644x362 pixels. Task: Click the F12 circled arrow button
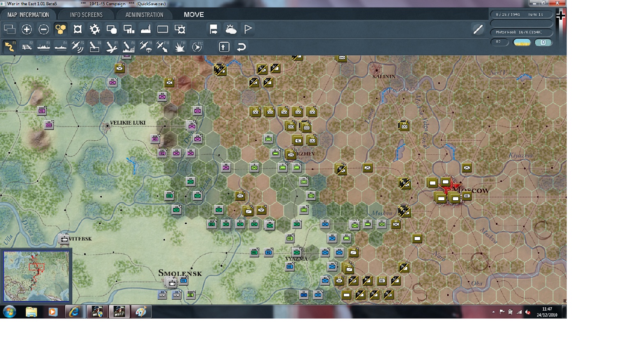click(x=197, y=47)
